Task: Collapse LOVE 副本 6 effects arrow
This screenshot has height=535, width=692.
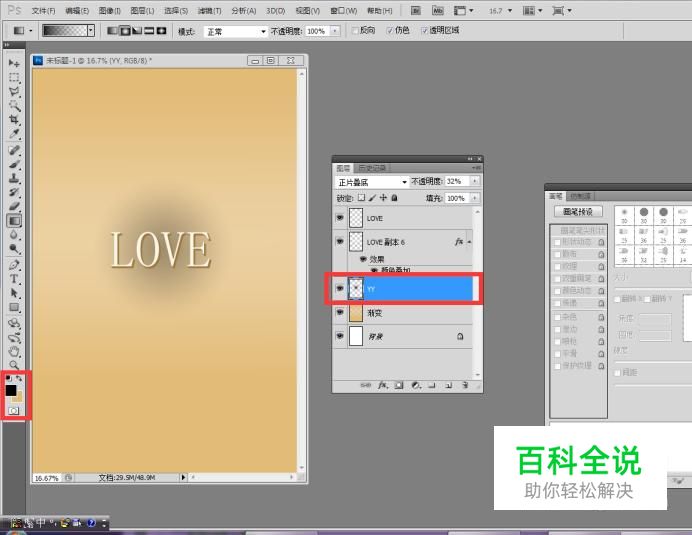Action: [x=469, y=242]
